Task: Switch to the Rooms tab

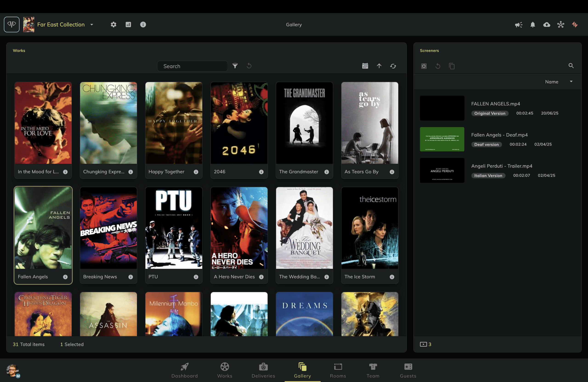Action: coord(338,370)
